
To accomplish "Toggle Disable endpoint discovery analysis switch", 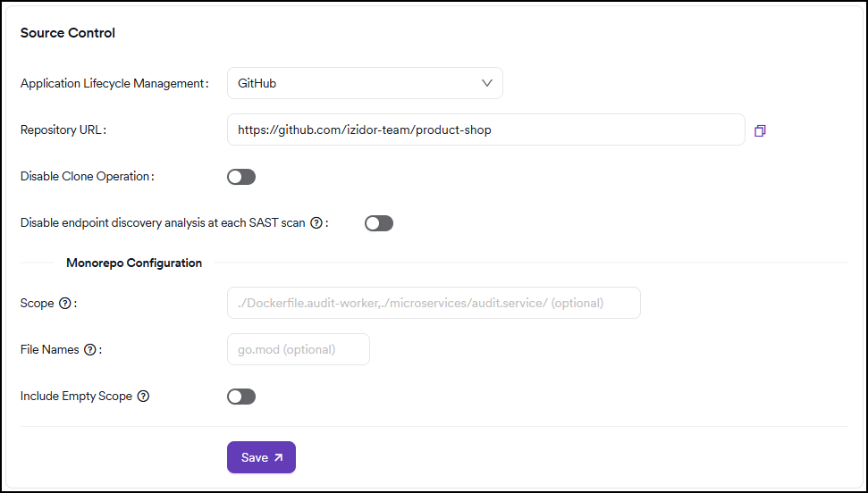I will pyautogui.click(x=379, y=223).
